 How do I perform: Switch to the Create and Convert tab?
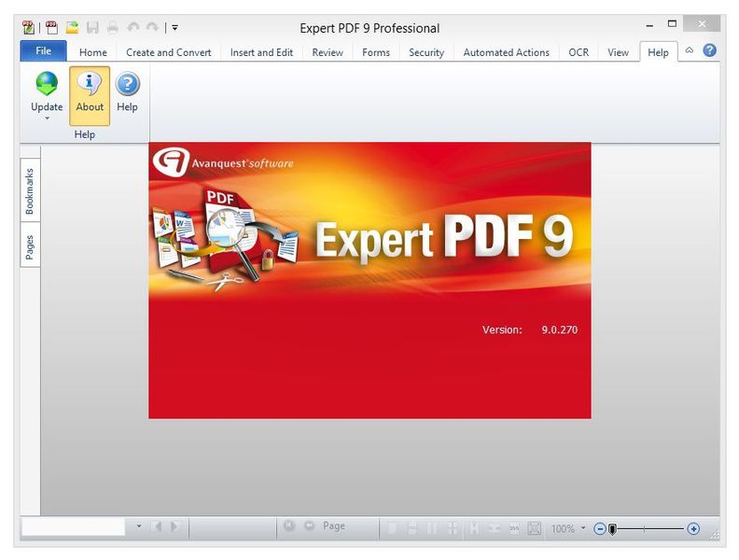pyautogui.click(x=168, y=52)
